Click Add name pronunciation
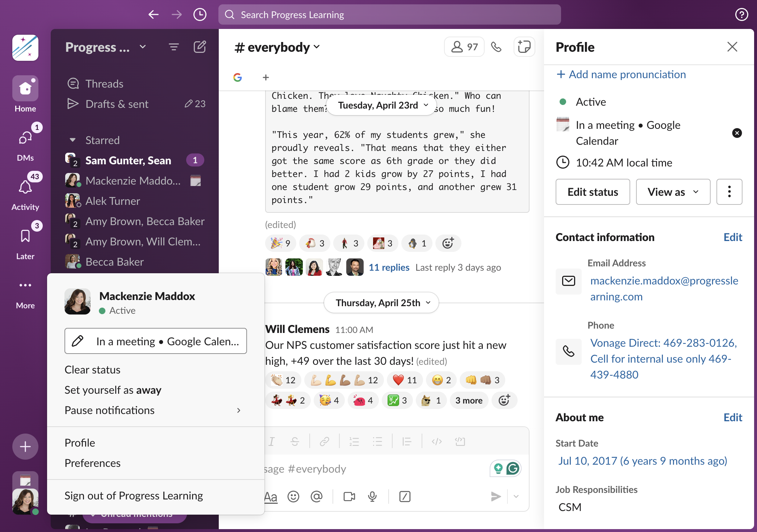757x532 pixels. 621,75
